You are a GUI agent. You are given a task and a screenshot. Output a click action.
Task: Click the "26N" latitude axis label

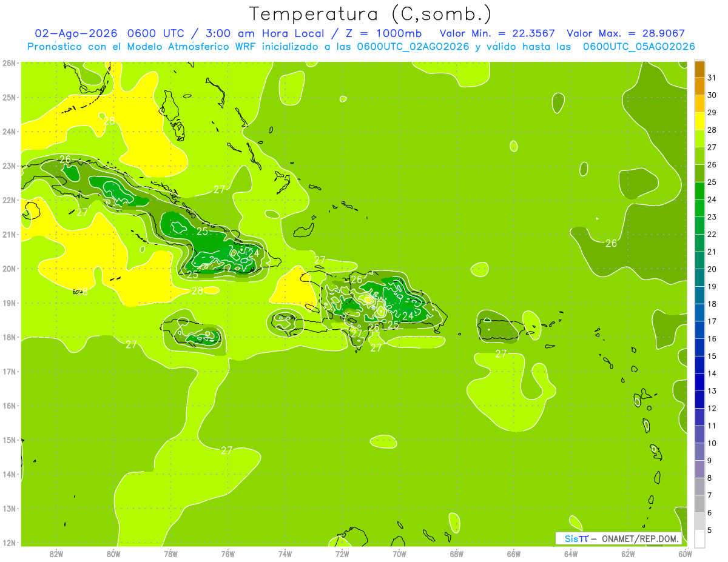pos(9,63)
